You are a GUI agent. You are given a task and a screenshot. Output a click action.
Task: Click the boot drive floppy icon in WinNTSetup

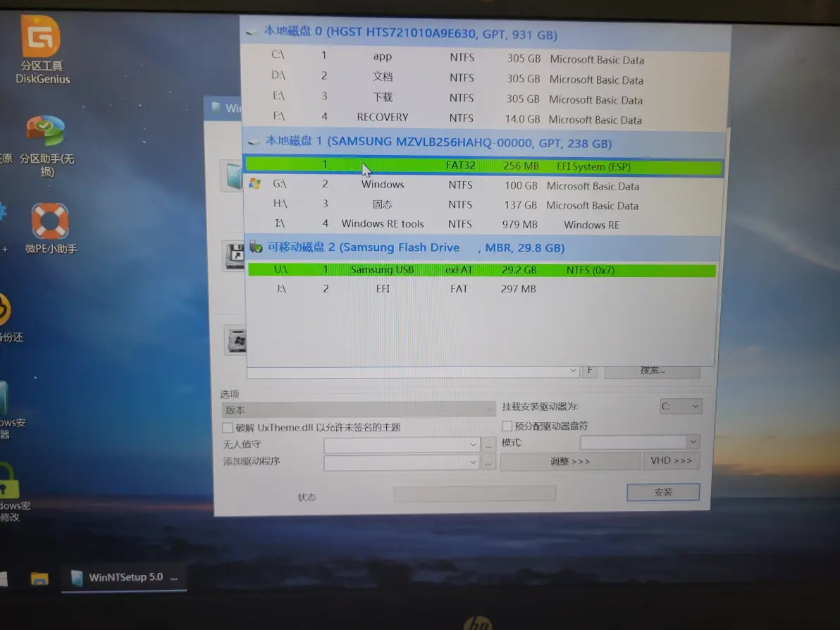[235, 256]
